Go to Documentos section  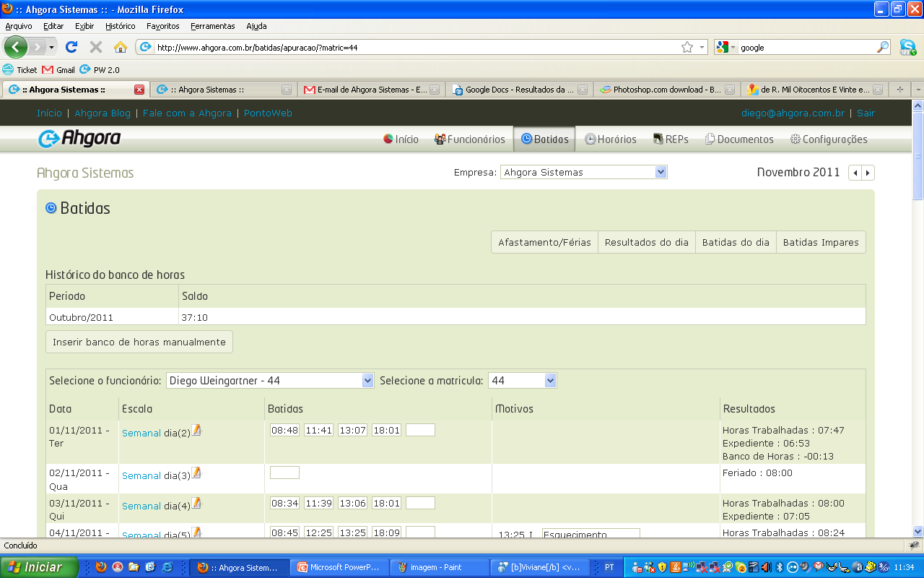pyautogui.click(x=739, y=139)
